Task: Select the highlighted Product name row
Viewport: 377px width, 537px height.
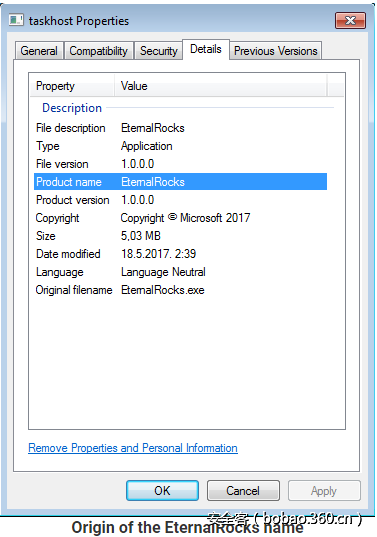Action: tap(180, 182)
